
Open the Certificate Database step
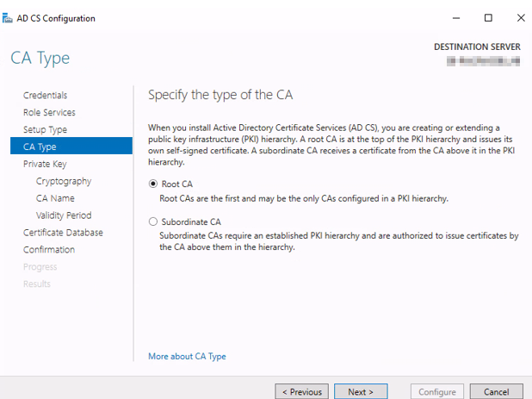(x=63, y=233)
